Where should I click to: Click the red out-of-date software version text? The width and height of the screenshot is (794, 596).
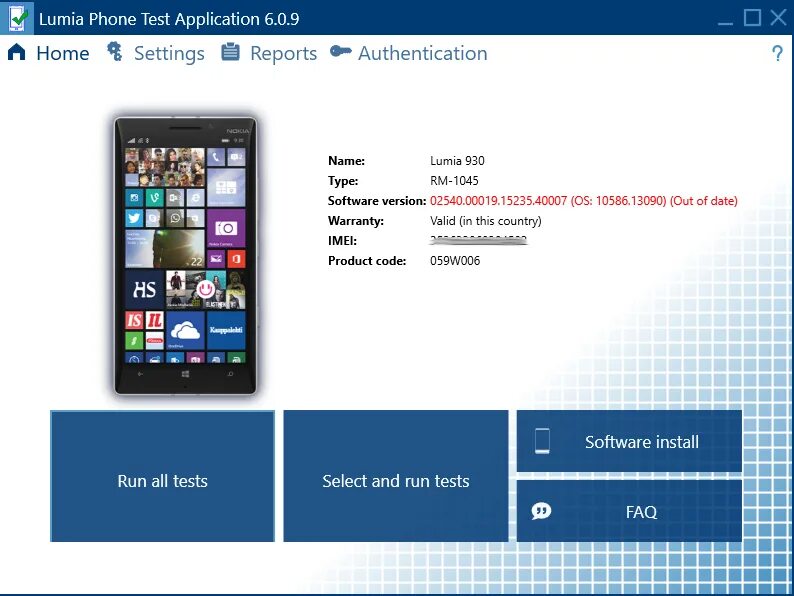[x=583, y=201]
